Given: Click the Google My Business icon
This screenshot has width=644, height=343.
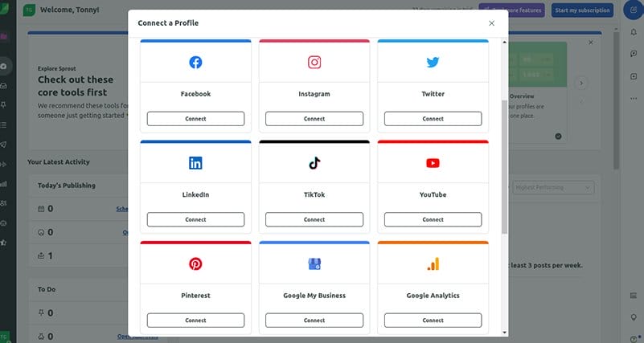Looking at the screenshot, I should coord(314,263).
